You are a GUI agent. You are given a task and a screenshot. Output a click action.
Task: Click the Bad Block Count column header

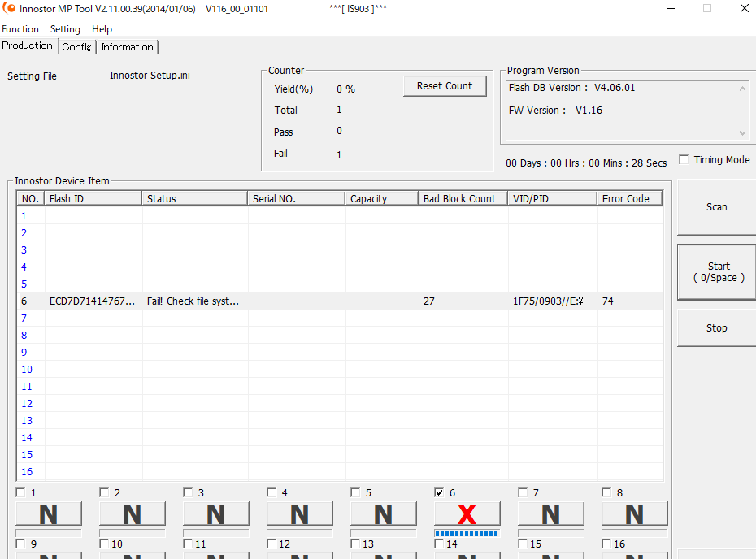(463, 198)
